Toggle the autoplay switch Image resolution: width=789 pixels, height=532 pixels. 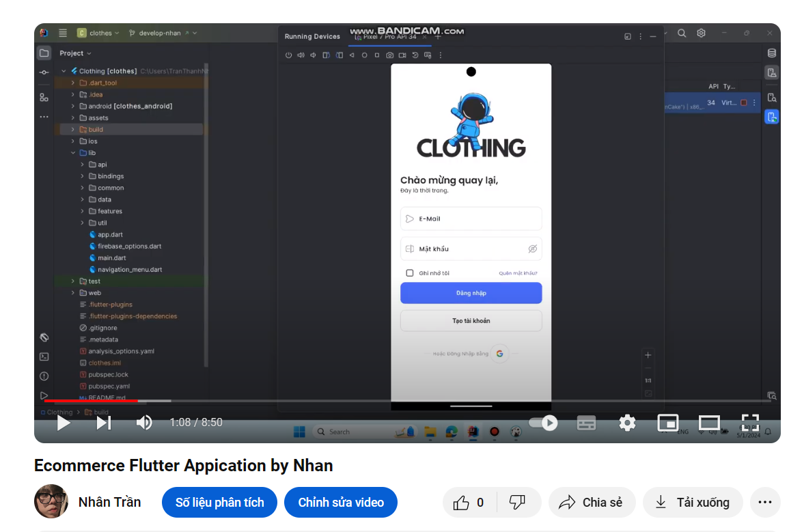pyautogui.click(x=544, y=423)
